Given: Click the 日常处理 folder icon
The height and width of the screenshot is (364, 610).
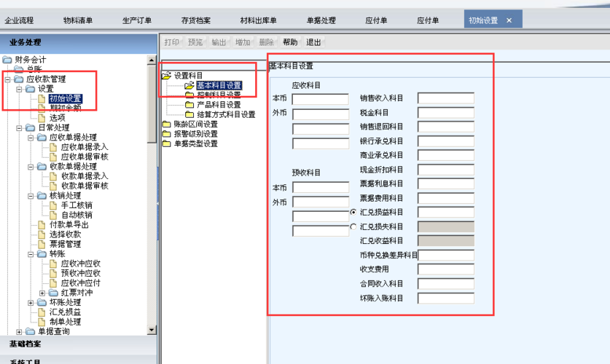Looking at the screenshot, I should (x=31, y=127).
